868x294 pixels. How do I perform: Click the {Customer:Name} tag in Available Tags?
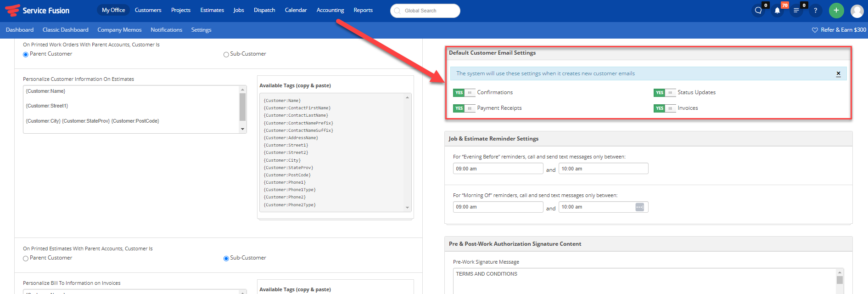(282, 101)
